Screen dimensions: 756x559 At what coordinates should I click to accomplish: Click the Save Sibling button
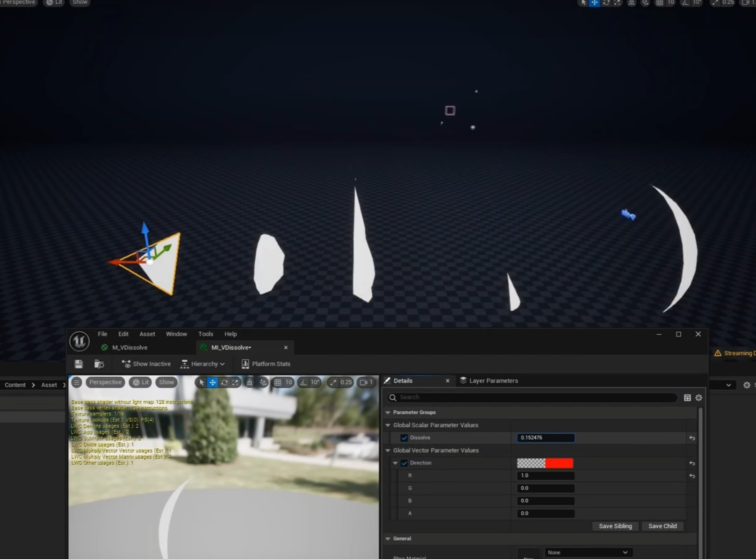[x=615, y=526]
